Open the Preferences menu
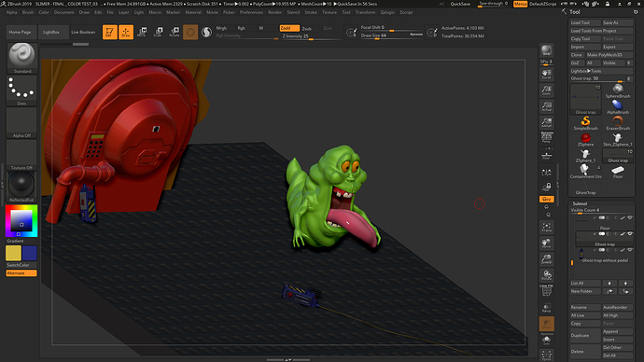 coord(251,12)
